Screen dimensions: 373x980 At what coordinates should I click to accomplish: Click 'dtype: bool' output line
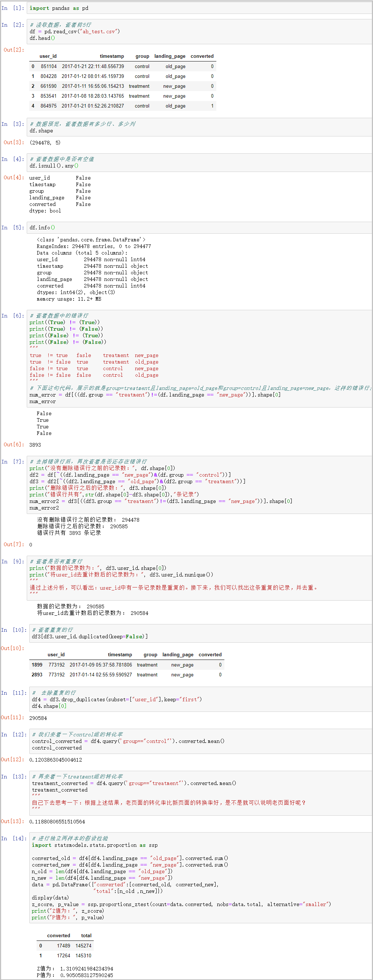click(45, 211)
